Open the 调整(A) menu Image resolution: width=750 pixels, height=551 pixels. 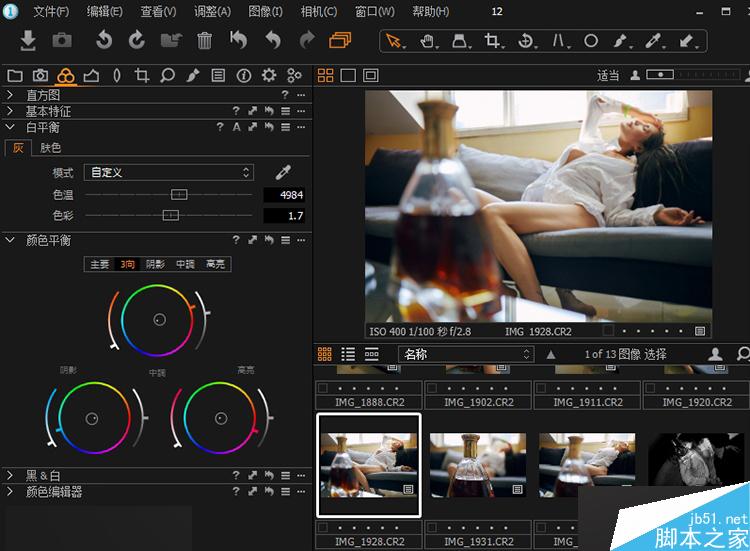[x=211, y=12]
